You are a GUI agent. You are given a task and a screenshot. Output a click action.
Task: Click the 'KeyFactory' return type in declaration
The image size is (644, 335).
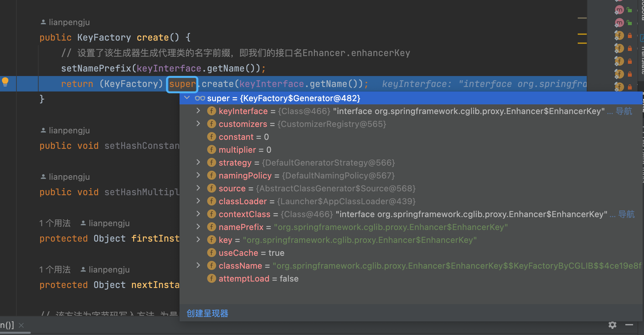pyautogui.click(x=104, y=37)
